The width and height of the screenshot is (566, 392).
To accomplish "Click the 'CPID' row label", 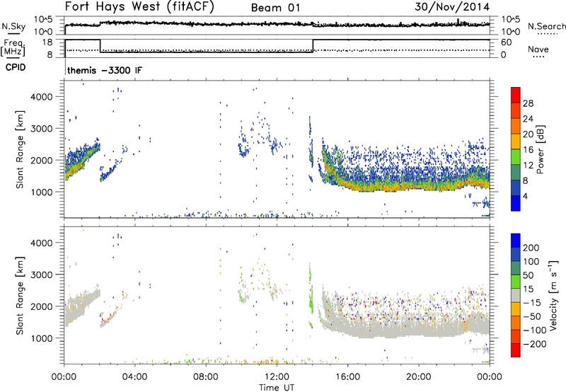I will (x=16, y=67).
